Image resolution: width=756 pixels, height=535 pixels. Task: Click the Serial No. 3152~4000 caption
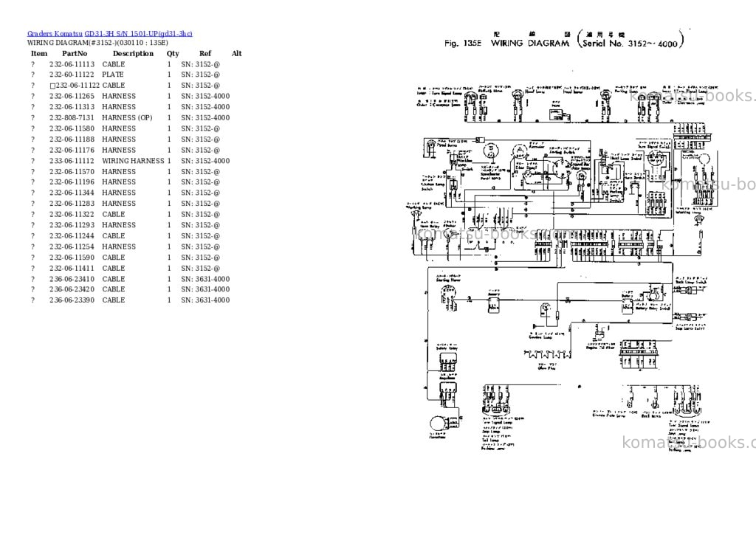[630, 44]
